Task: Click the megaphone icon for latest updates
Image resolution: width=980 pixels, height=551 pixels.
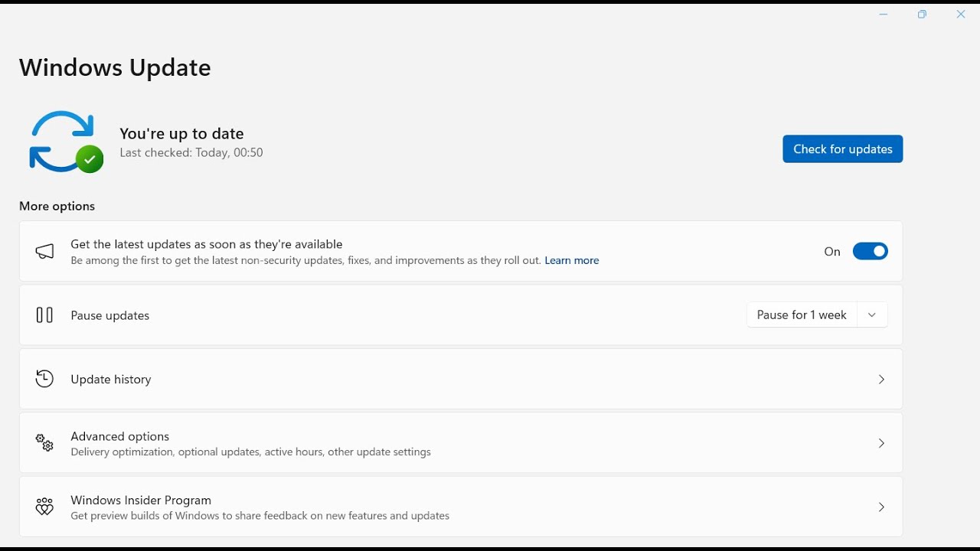Action: [x=45, y=252]
